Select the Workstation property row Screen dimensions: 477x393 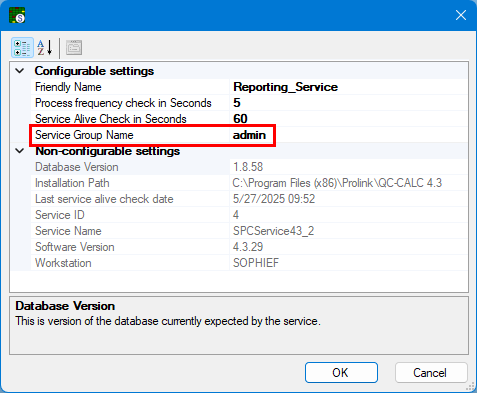pyautogui.click(x=249, y=263)
